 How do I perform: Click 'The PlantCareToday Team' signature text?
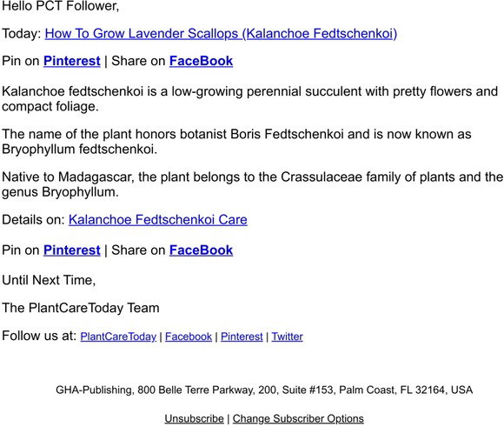point(81,308)
